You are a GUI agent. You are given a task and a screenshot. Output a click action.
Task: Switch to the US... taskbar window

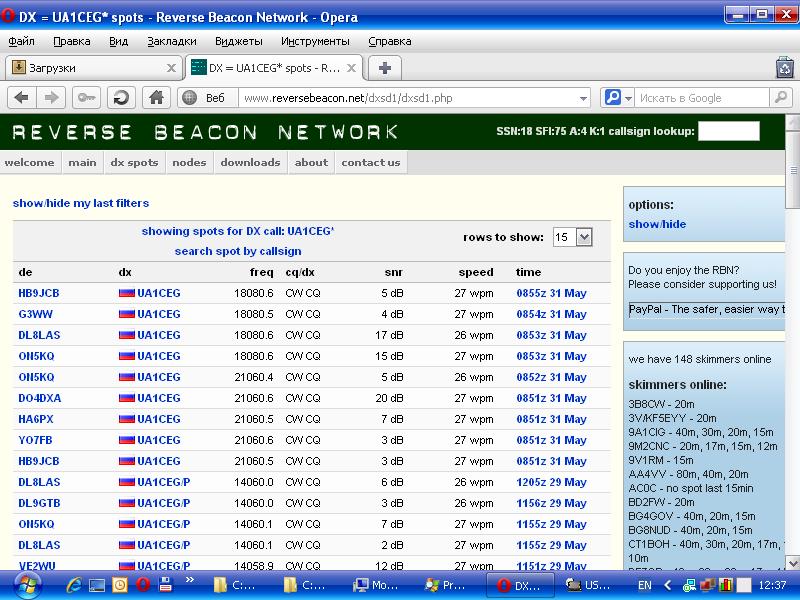click(x=589, y=585)
